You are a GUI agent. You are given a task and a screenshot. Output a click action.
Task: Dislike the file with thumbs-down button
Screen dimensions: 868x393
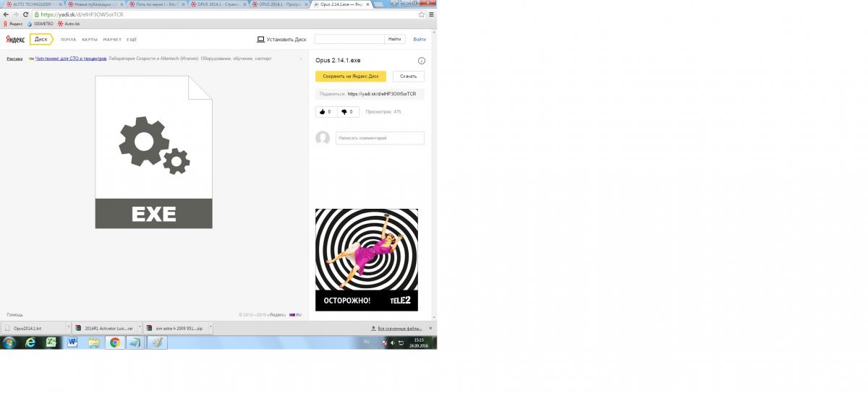pyautogui.click(x=347, y=112)
